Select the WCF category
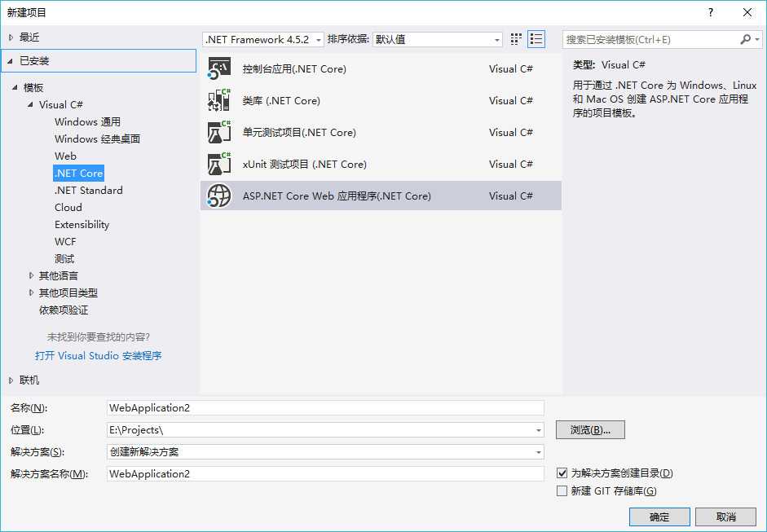The image size is (767, 532). (65, 241)
